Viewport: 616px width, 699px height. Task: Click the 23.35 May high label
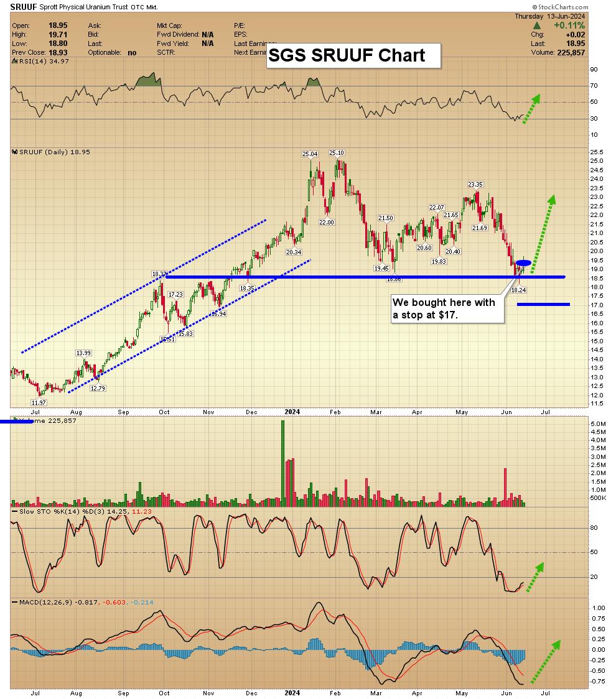[x=475, y=184]
